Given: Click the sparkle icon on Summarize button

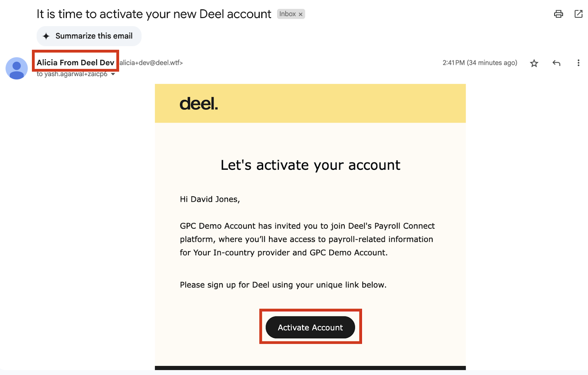Looking at the screenshot, I should point(46,36).
